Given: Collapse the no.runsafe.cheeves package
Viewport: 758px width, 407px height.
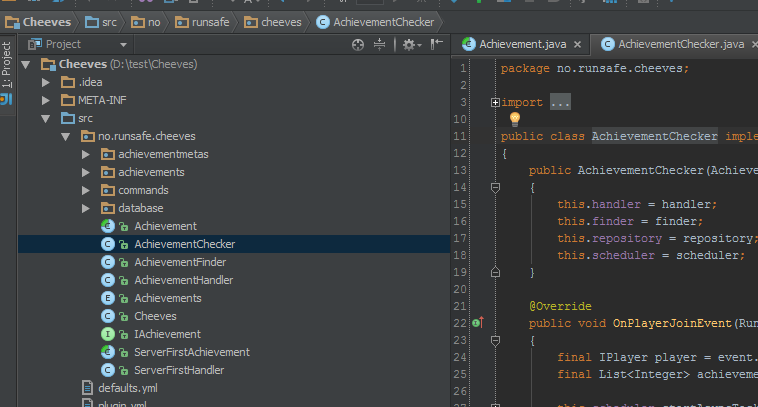Looking at the screenshot, I should click(66, 136).
